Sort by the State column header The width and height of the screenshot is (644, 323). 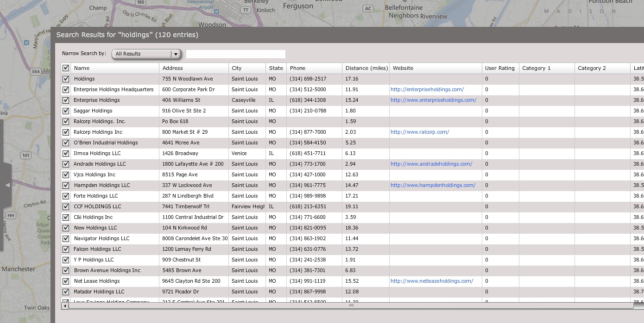coord(276,68)
